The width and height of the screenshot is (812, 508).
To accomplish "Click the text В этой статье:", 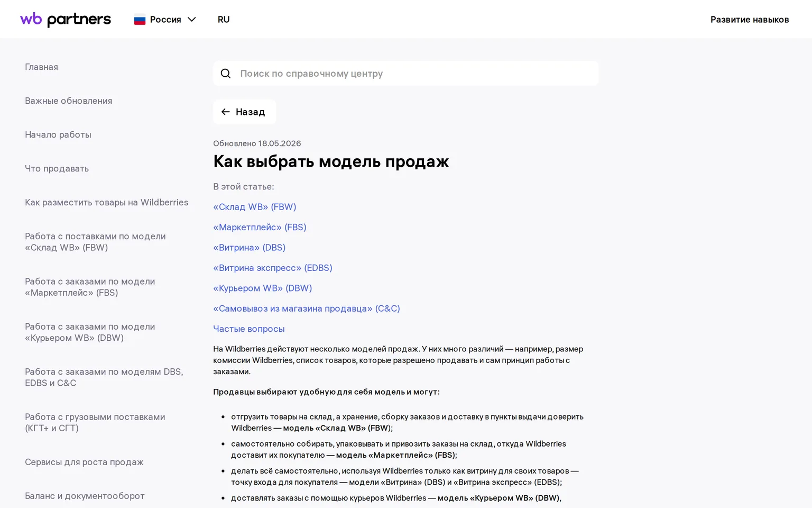I will (x=244, y=187).
